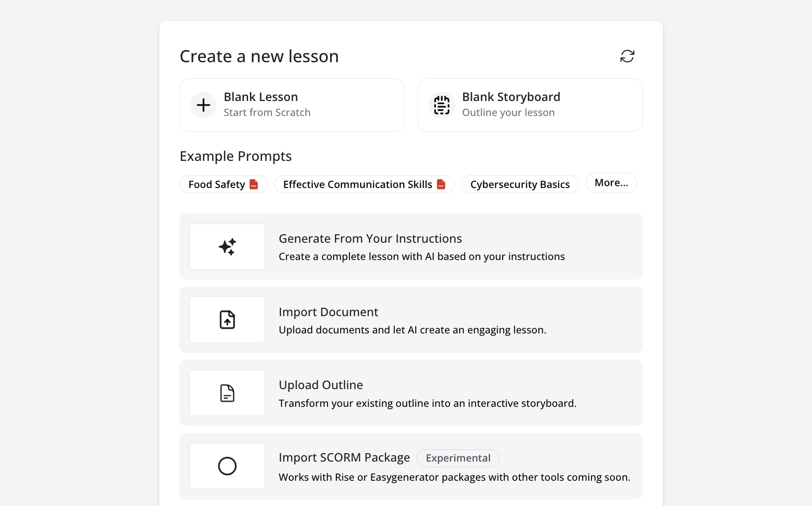Click the Blank Storyboard notepad icon
812x506 pixels.
coord(442,105)
